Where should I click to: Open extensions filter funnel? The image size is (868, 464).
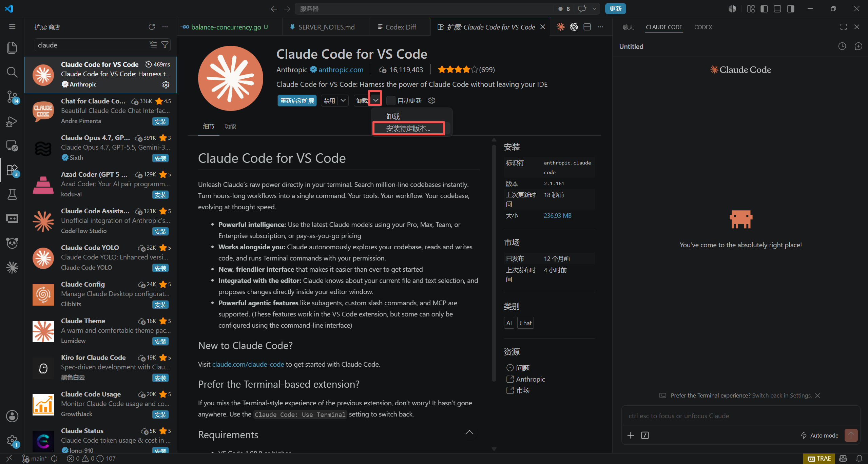pyautogui.click(x=165, y=45)
